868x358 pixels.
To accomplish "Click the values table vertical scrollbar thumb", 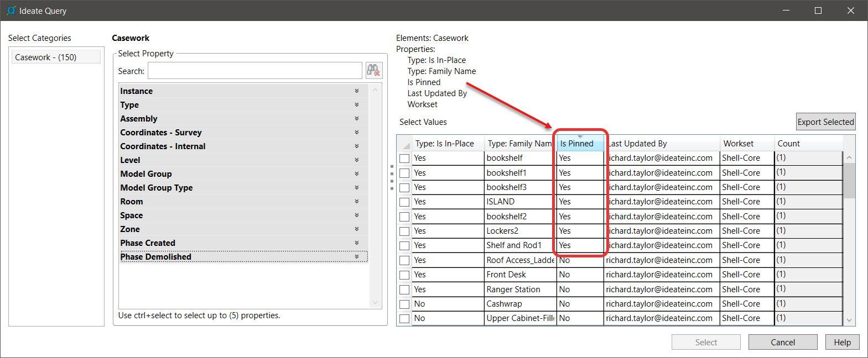I will coord(849,180).
